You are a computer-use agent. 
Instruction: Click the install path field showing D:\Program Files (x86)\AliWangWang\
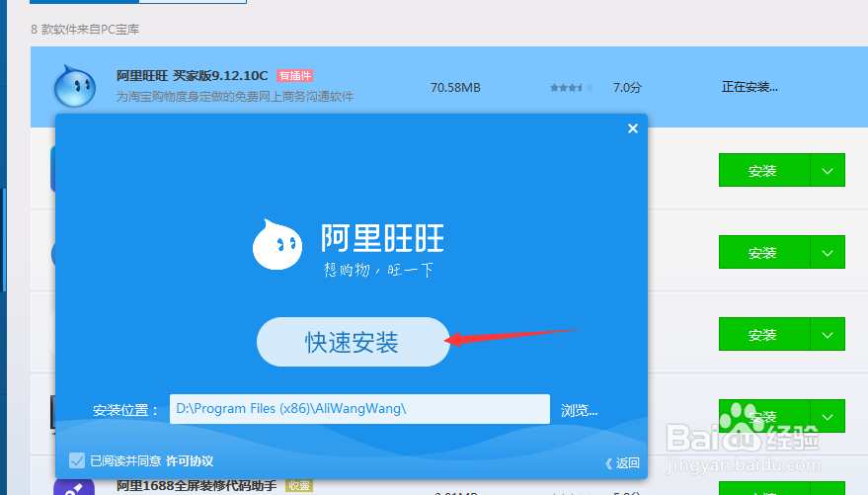359,409
